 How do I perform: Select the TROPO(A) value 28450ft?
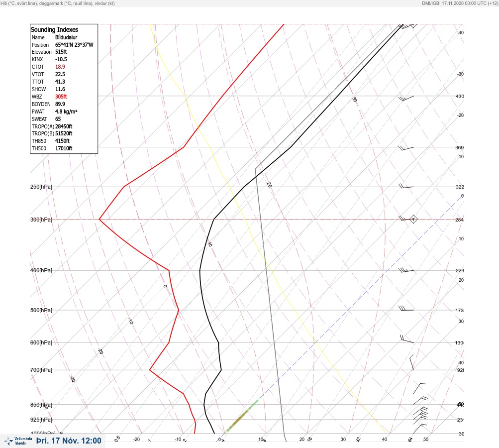[x=64, y=126]
